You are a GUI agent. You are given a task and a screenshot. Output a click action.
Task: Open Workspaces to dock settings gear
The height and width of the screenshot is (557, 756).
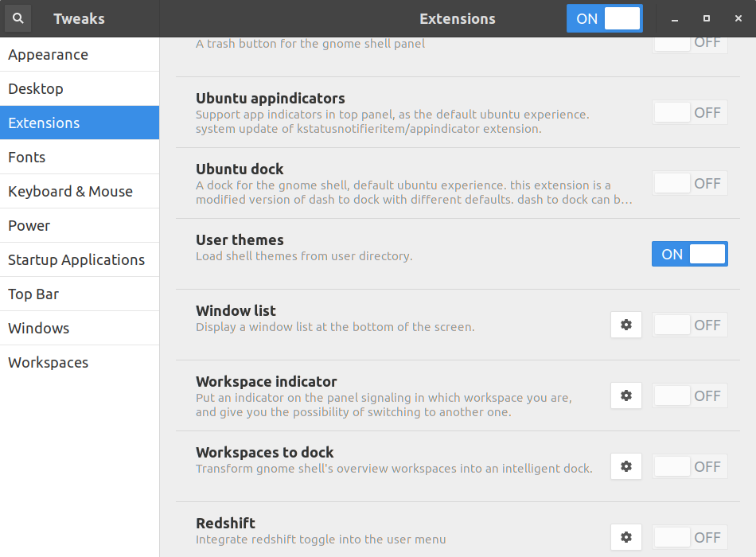625,467
